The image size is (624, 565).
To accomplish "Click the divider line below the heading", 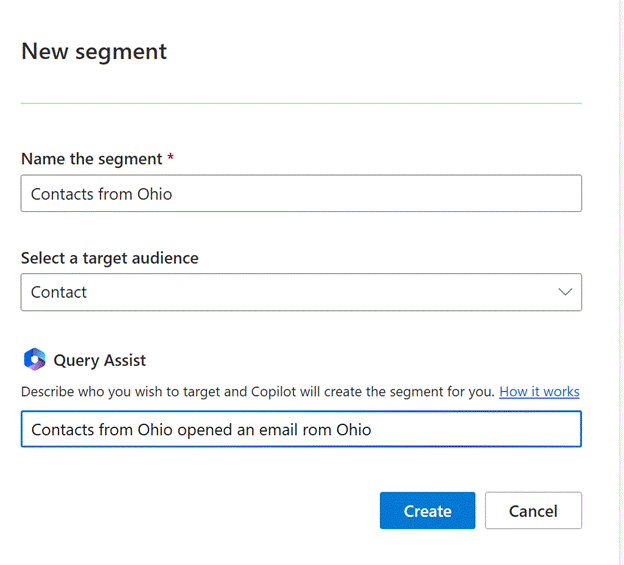I will 300,103.
